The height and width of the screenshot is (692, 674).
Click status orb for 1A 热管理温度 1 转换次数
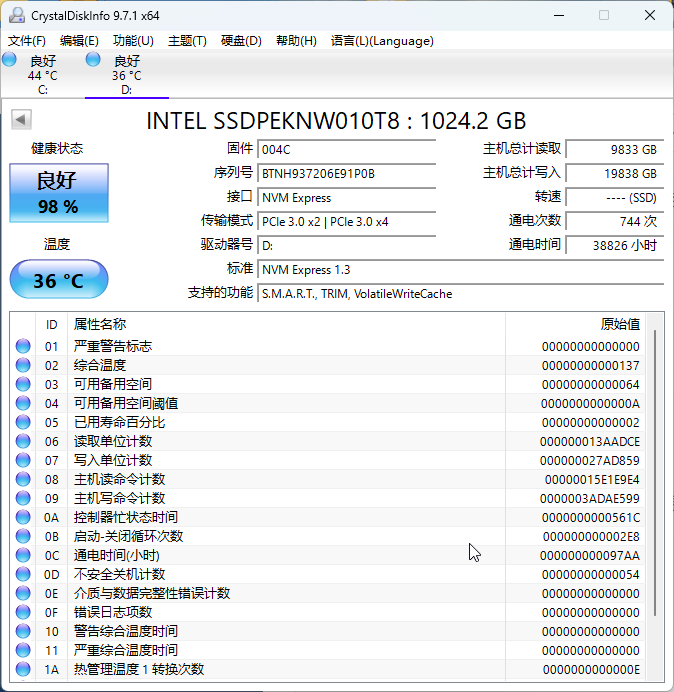coord(23,669)
